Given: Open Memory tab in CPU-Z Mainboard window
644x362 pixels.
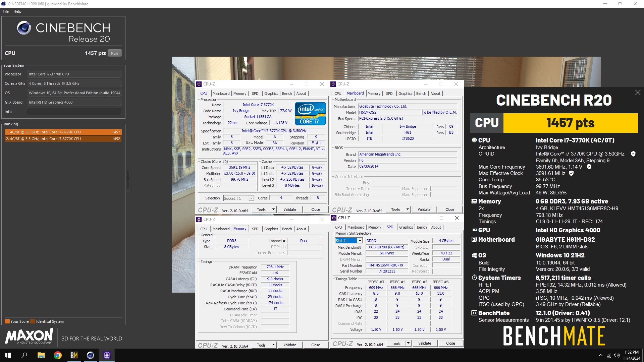Looking at the screenshot, I should tap(374, 94).
